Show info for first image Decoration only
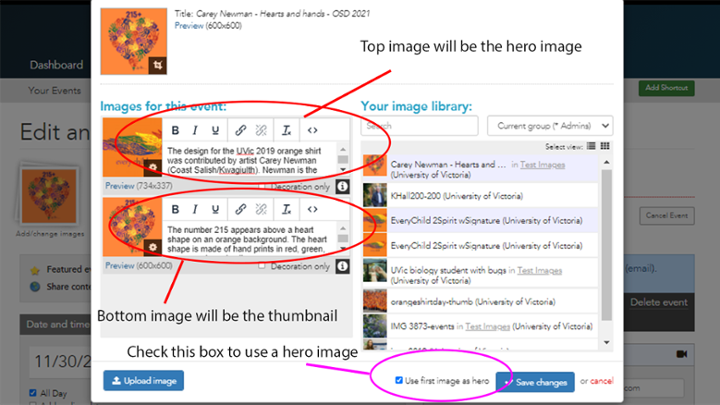The image size is (720, 405). (343, 186)
